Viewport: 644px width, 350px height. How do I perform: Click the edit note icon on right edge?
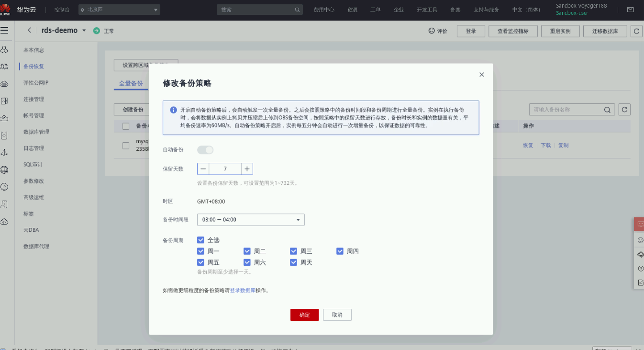pos(641,282)
